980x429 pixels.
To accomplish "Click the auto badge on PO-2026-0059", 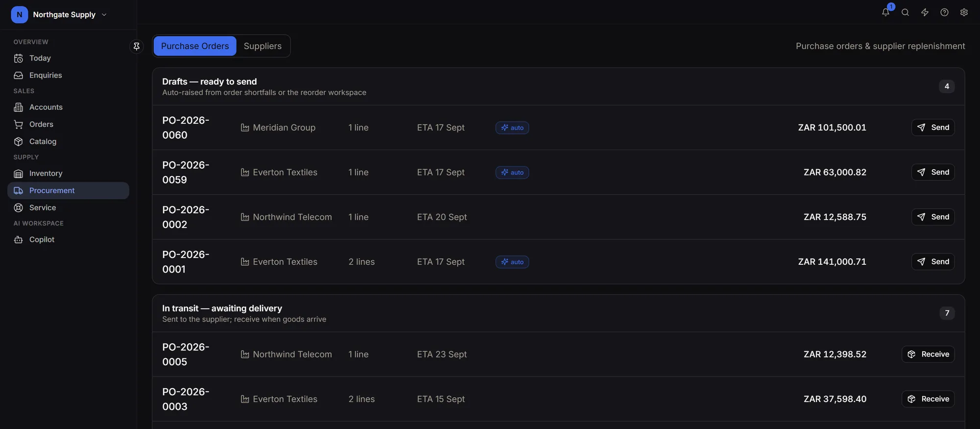I will pyautogui.click(x=512, y=173).
